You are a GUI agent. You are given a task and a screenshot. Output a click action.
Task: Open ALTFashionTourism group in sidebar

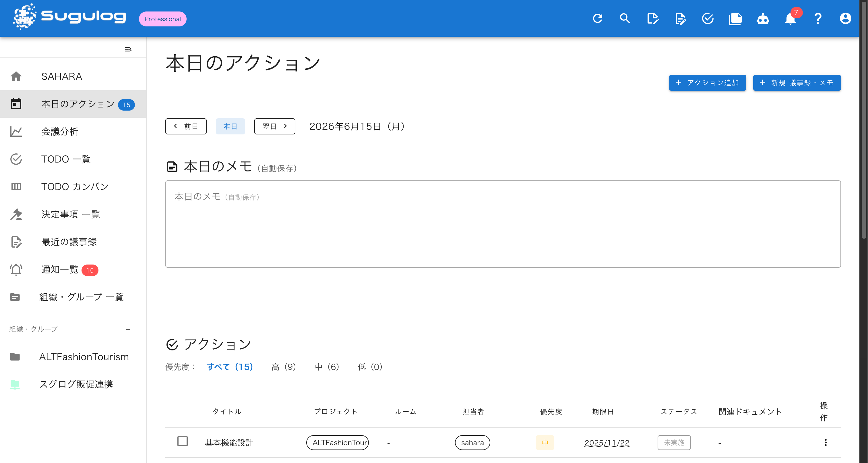[73, 357]
